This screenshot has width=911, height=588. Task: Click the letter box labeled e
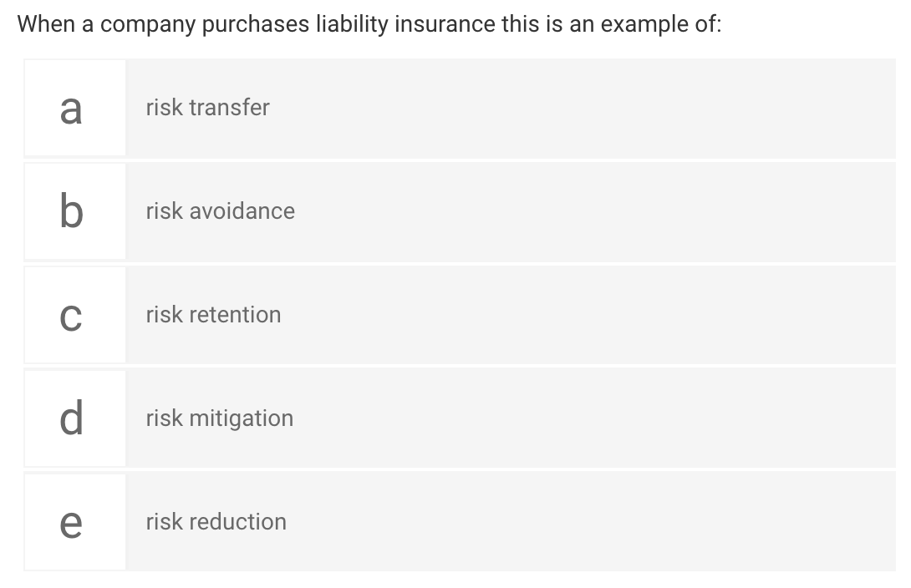pyautogui.click(x=74, y=521)
